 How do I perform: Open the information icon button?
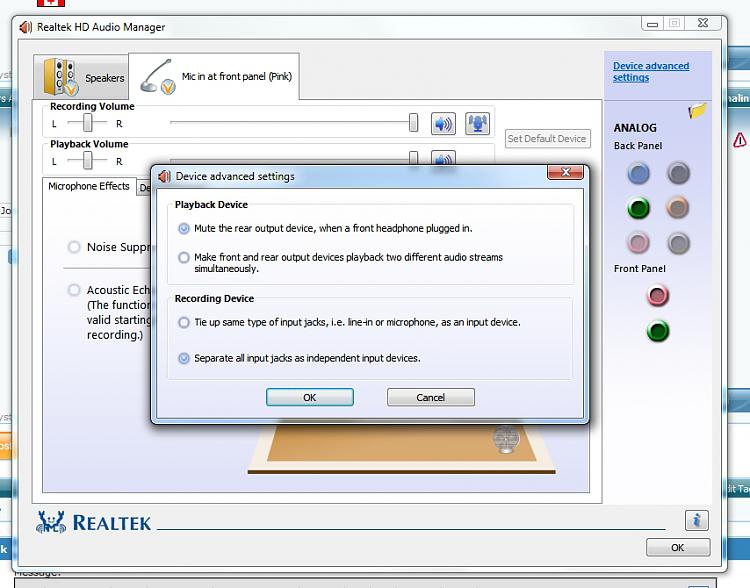pos(696,520)
